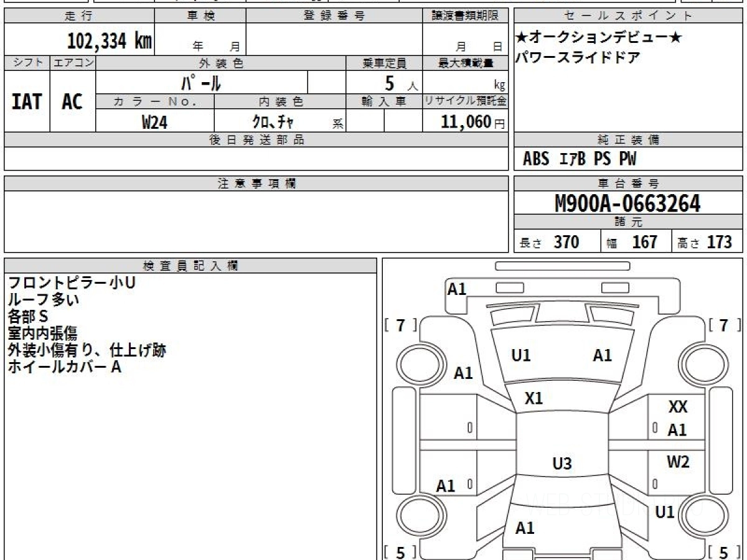Select inspector note ルーフ多い
Viewport: 747px width, 560px height.
(44, 300)
